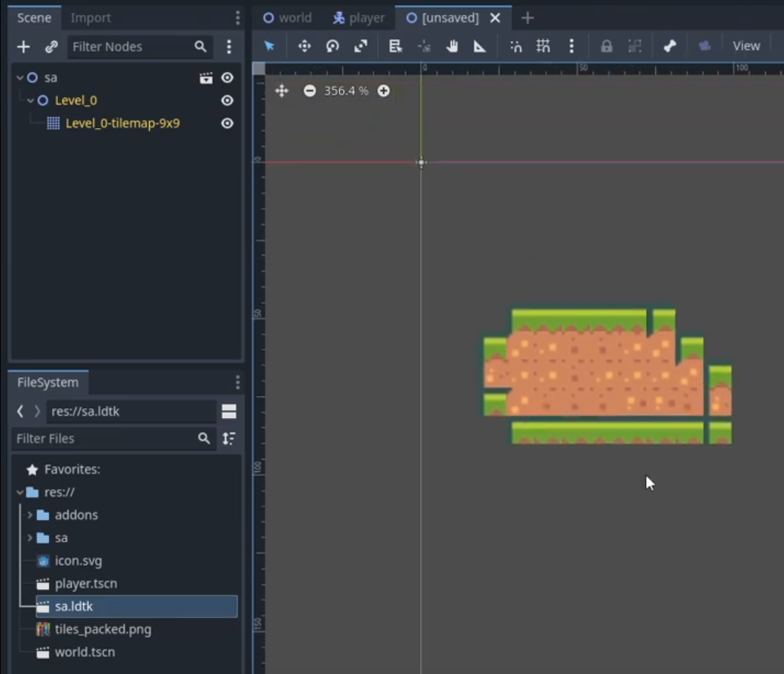784x674 pixels.
Task: Click the zoom in plus button
Action: pyautogui.click(x=383, y=91)
